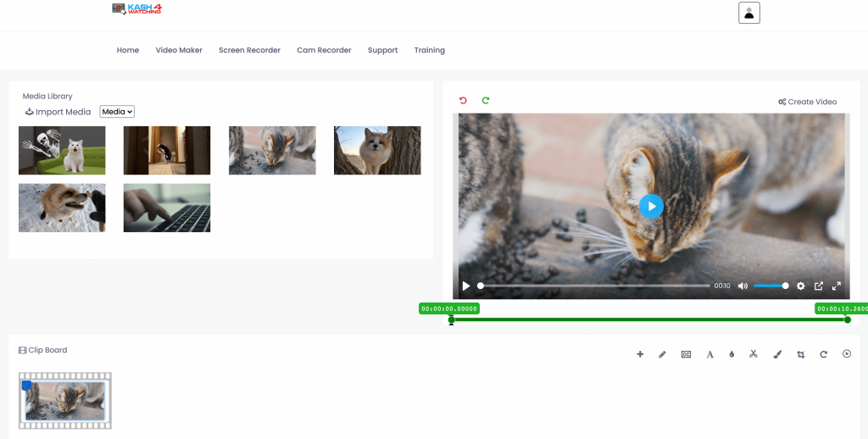Open the user profile menu
868x439 pixels.
tap(748, 13)
